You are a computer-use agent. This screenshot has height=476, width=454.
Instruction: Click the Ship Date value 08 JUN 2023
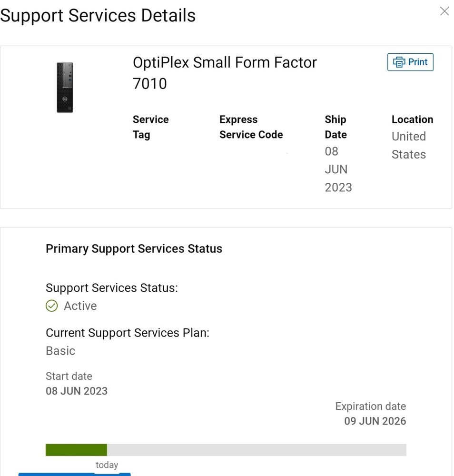[x=338, y=169]
